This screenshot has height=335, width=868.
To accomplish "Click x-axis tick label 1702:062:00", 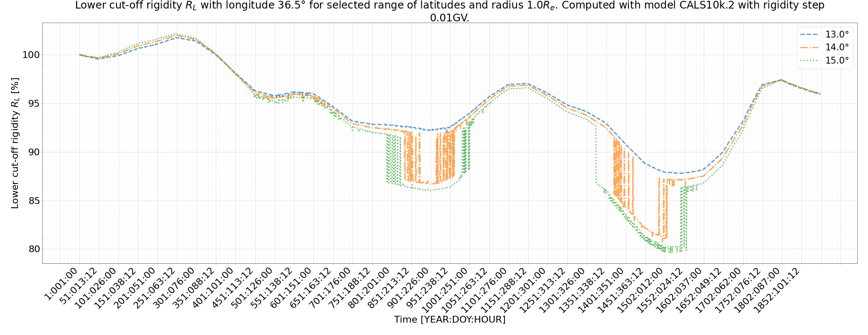I will tap(719, 291).
